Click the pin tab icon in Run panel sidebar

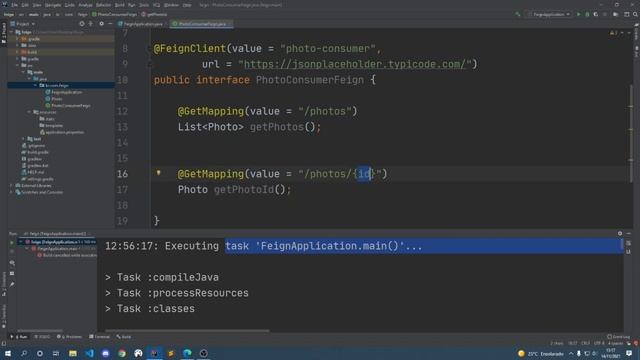click(12, 284)
